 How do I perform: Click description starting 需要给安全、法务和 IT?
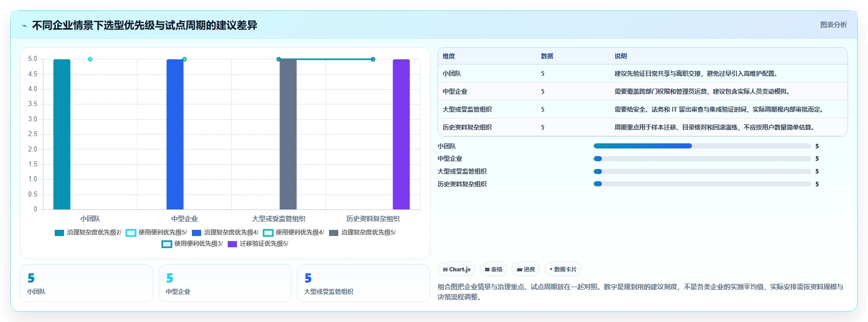719,110
